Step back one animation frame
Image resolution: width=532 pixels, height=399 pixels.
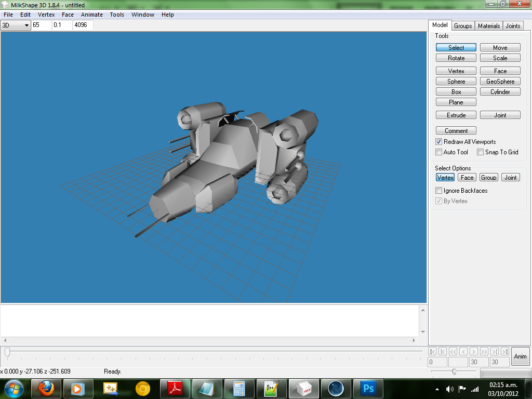point(463,352)
